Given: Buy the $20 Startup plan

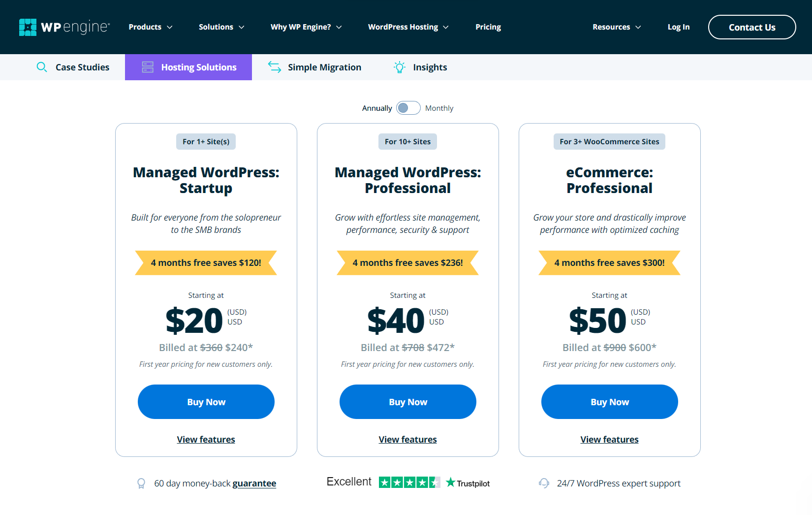Looking at the screenshot, I should [x=206, y=402].
